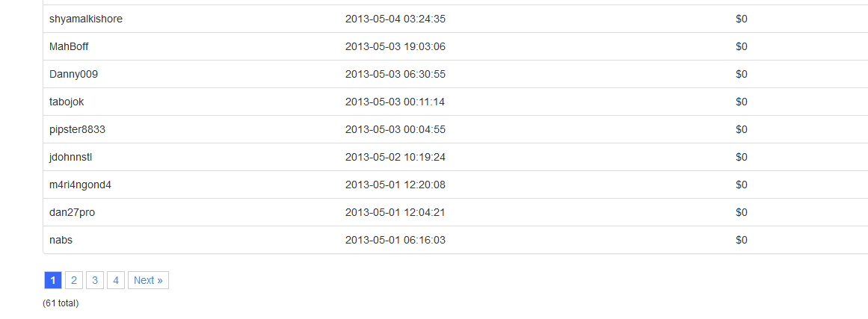Select user Danny009

click(x=73, y=74)
